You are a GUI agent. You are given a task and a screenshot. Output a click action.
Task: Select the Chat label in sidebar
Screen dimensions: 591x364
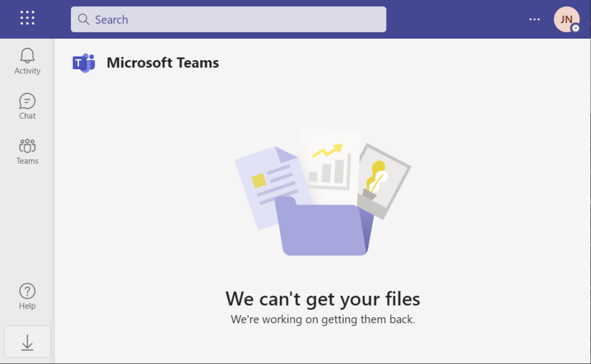(x=27, y=116)
